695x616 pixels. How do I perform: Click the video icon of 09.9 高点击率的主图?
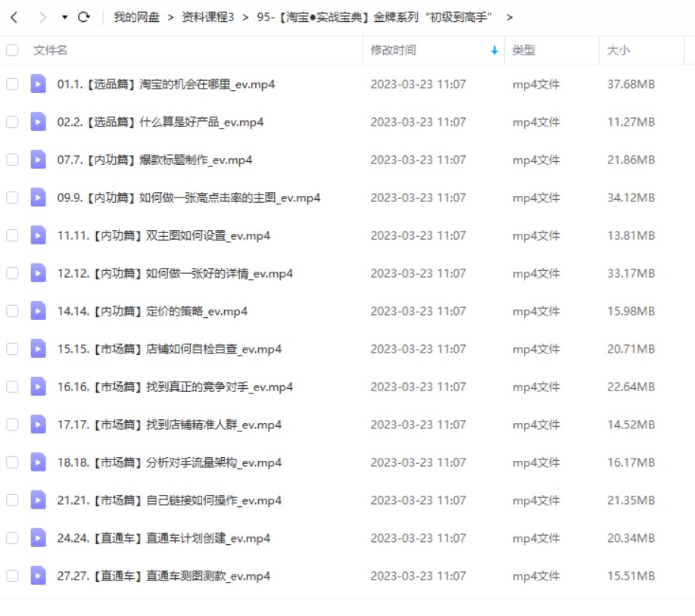tap(38, 198)
